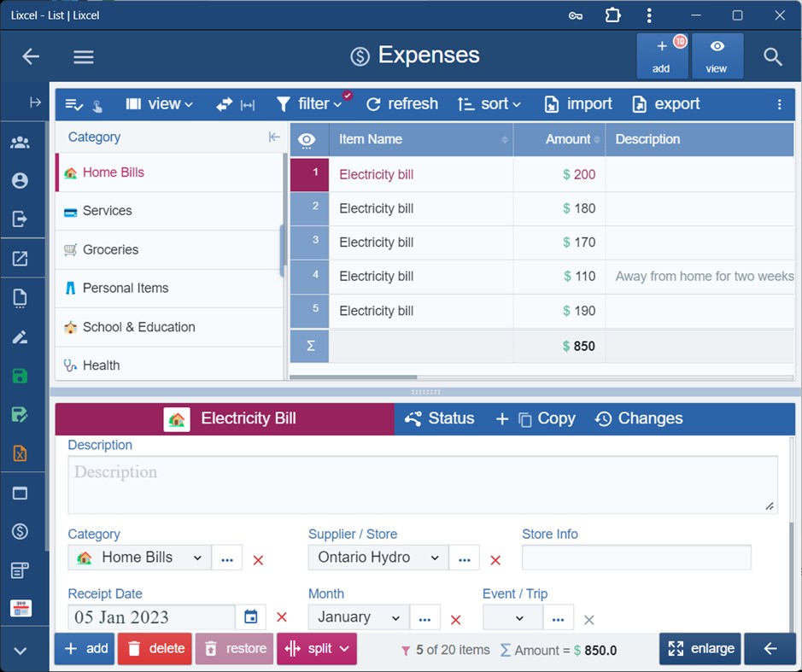Viewport: 802px width, 672px height.
Task: Open the calendar picker next to Receipt Date
Action: (x=251, y=616)
